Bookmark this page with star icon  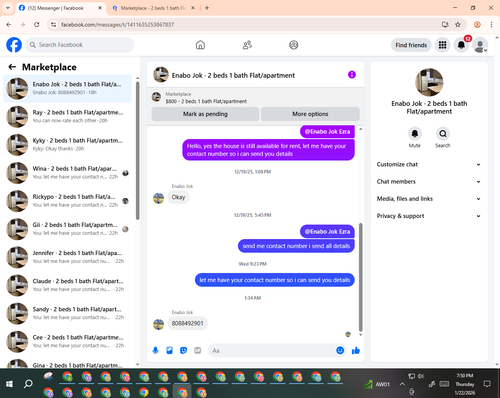coord(458,24)
